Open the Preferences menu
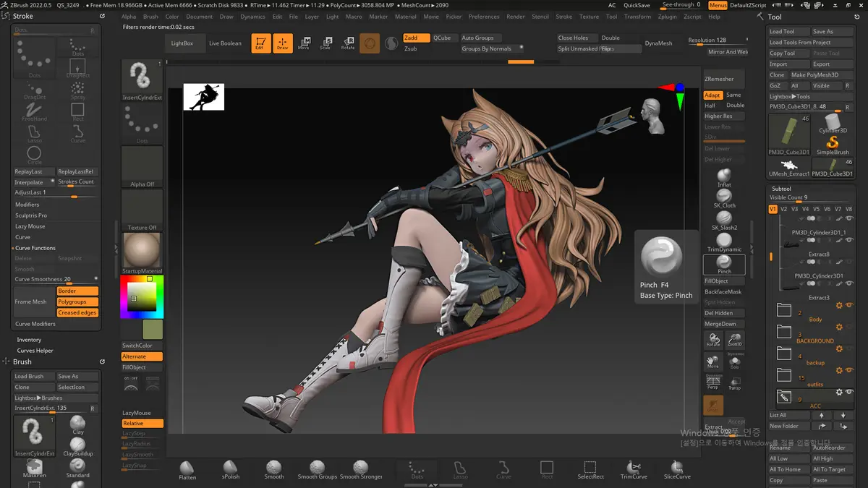The image size is (868, 488). click(x=484, y=17)
